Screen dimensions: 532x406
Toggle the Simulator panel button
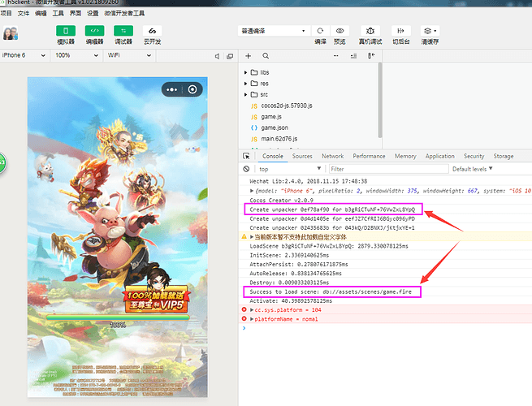click(x=66, y=31)
